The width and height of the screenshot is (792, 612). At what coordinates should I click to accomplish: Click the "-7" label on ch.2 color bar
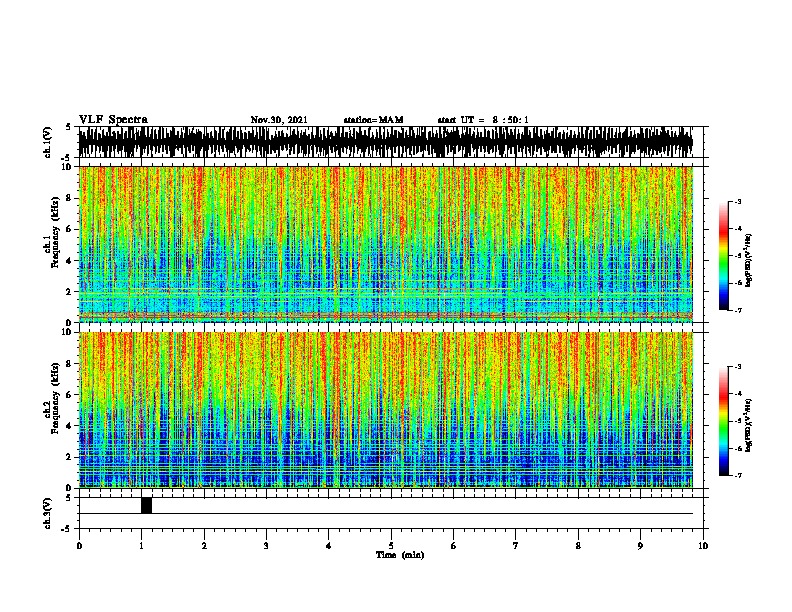(737, 475)
